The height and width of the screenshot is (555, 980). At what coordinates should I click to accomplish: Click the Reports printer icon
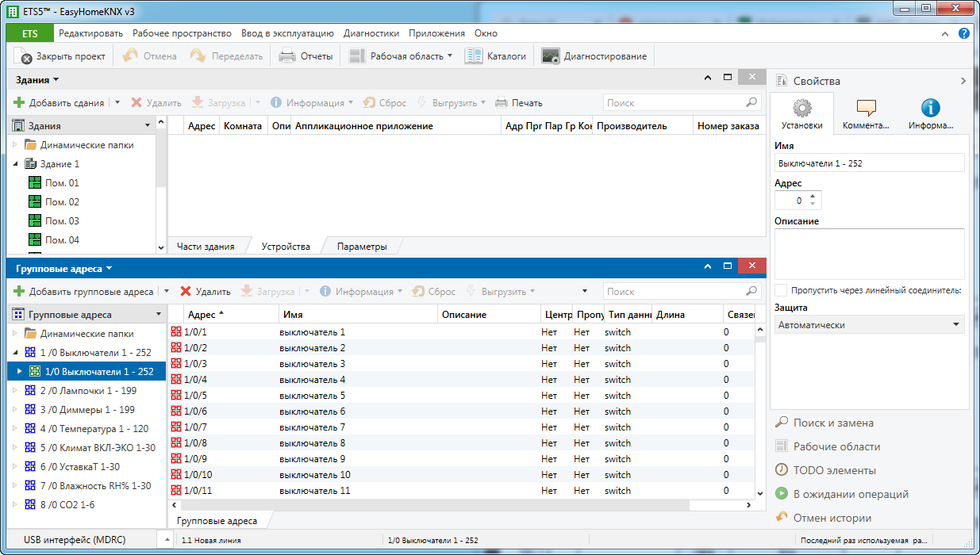tap(287, 56)
